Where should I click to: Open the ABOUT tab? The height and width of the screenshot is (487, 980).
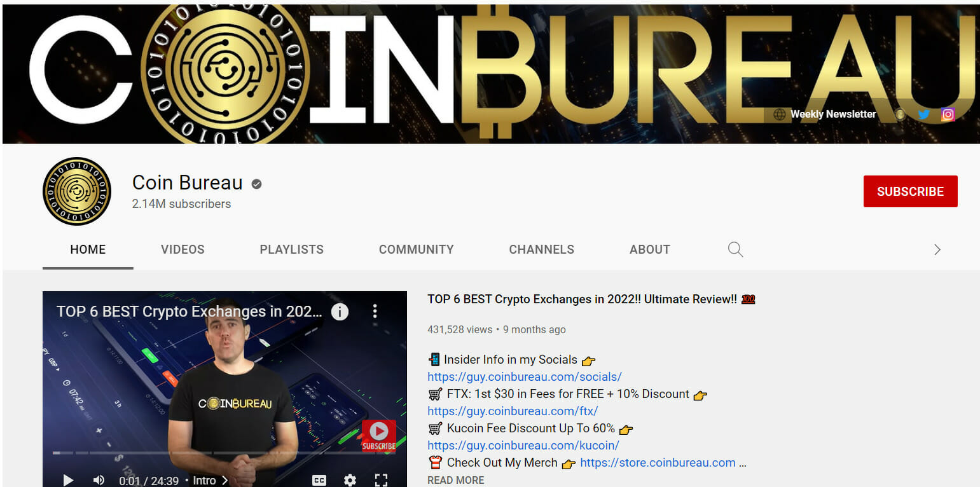click(650, 249)
